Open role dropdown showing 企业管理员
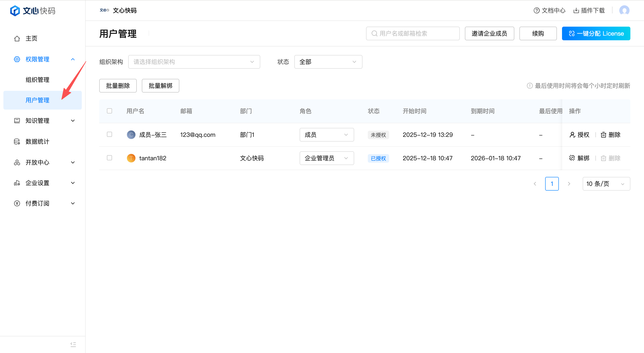Viewport: 644px width, 353px height. pos(326,158)
